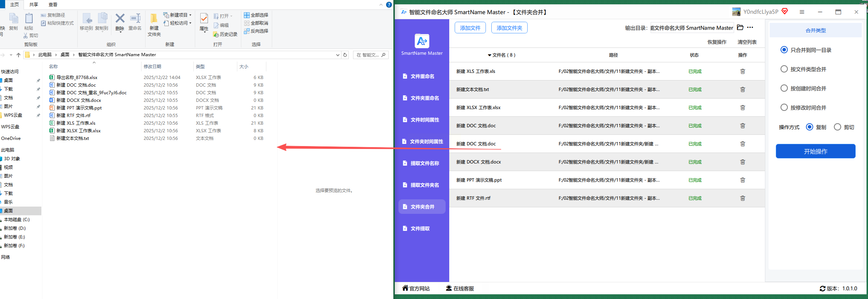Toggle sort arrow on 文件名 column header
Viewport: 868px width, 299px height.
490,55
